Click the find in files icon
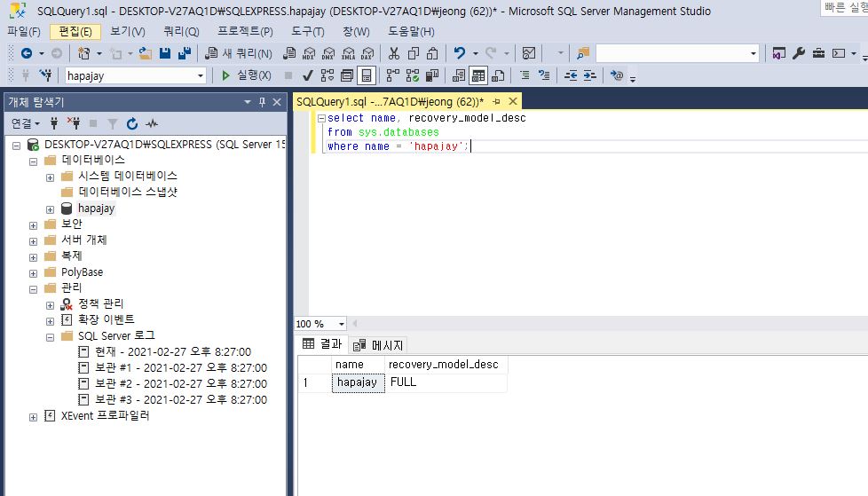Screen dimensions: 868x496 (x=583, y=53)
